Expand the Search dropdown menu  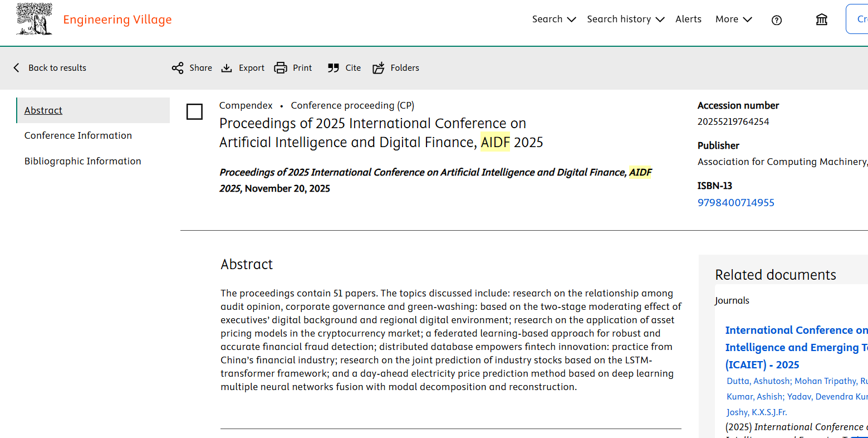553,19
